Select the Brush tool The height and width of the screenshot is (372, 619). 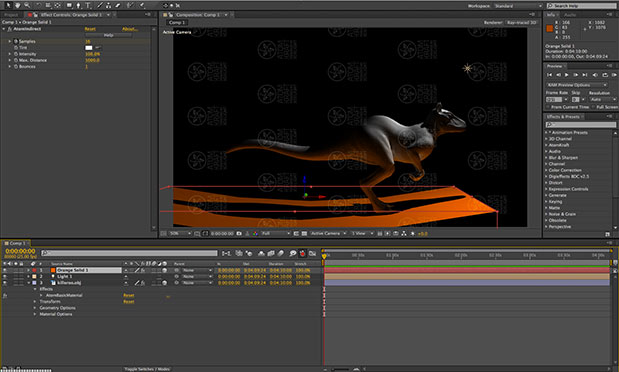click(x=99, y=5)
